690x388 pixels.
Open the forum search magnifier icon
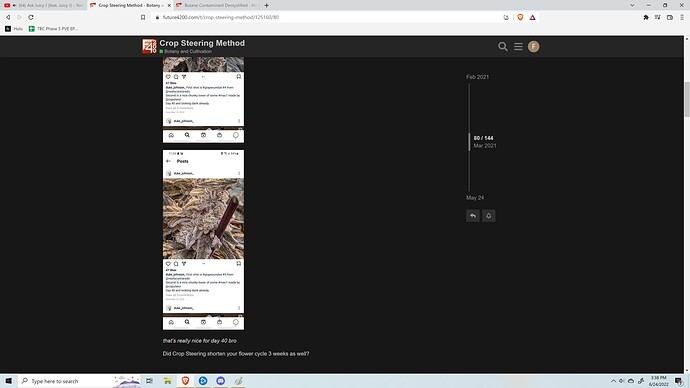click(x=503, y=47)
